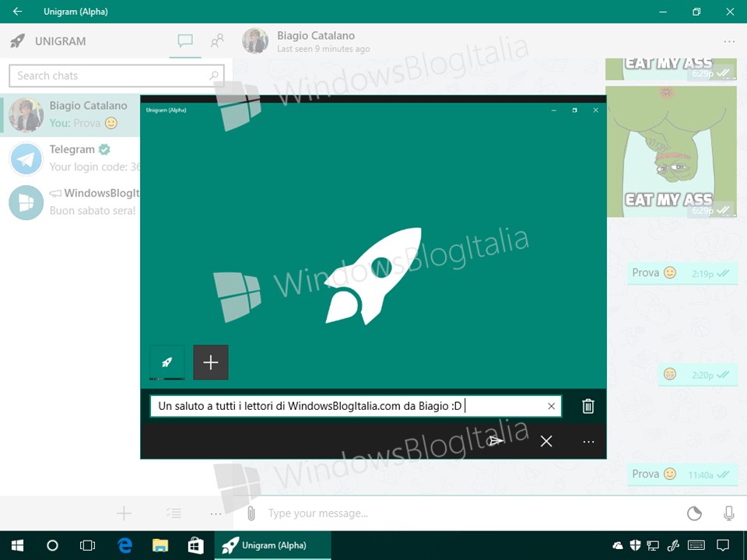747x560 pixels.
Task: Cancel the photo dialog with the X
Action: 546,442
